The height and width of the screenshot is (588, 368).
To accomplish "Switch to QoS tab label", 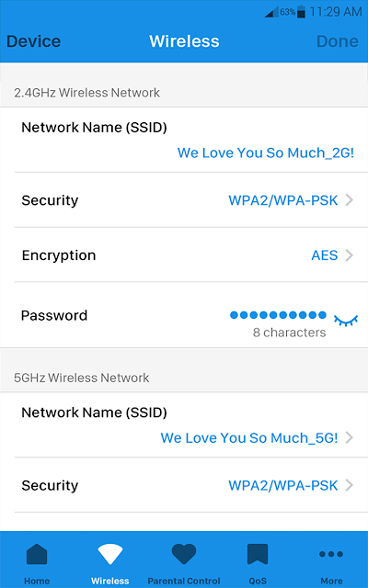I will (258, 581).
